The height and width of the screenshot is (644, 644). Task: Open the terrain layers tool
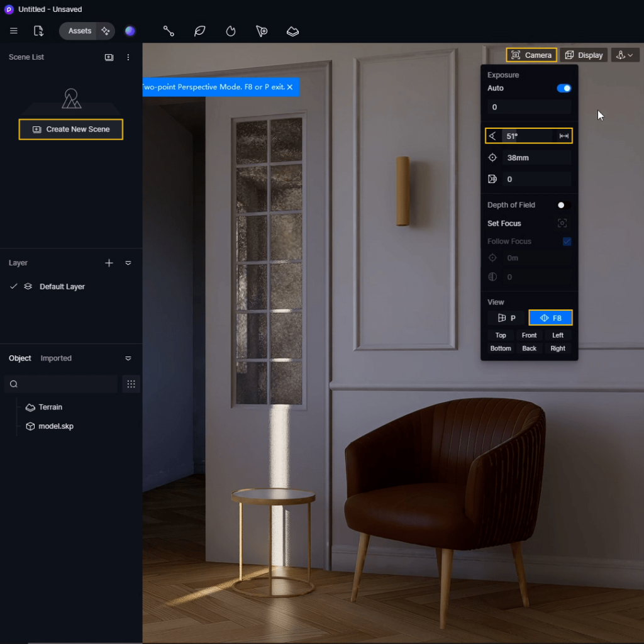[x=292, y=31]
